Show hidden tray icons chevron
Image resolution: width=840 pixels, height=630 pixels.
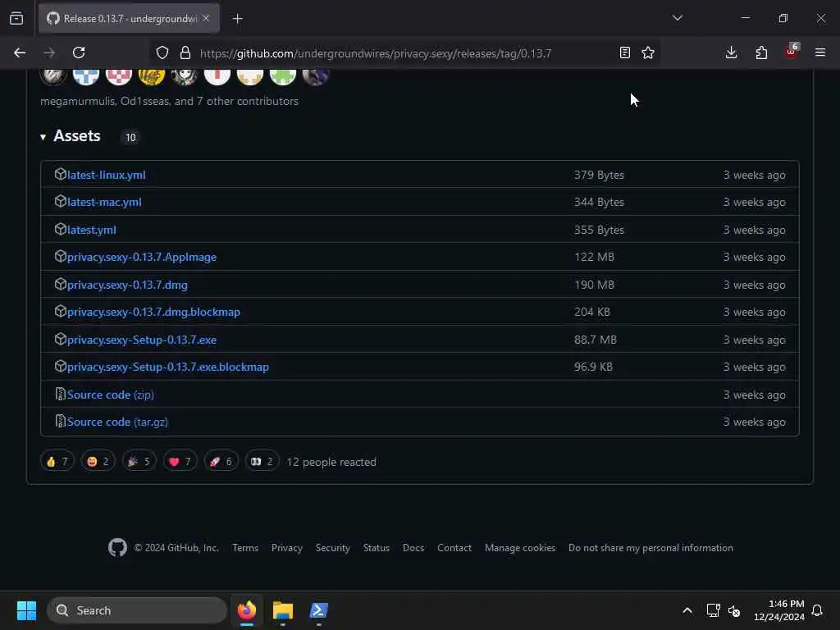[x=687, y=610]
